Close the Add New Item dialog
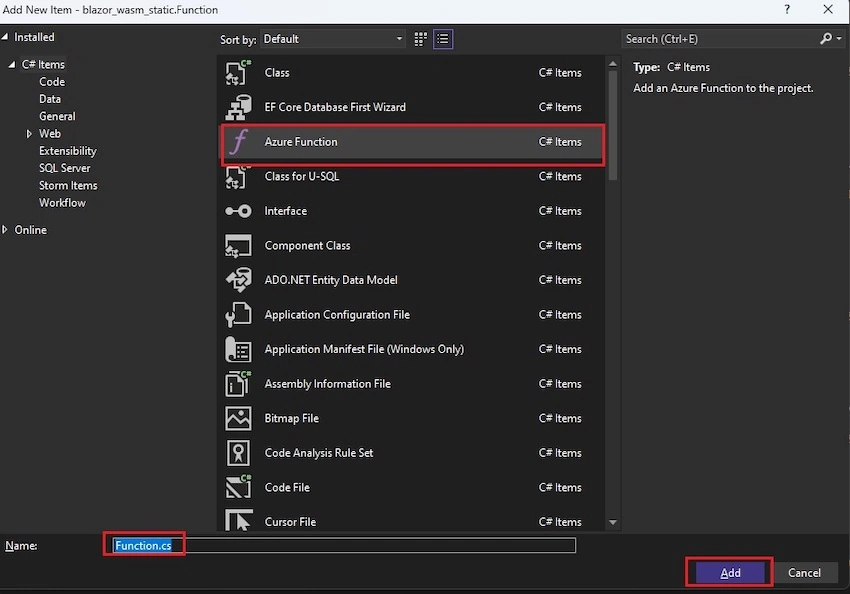 [x=828, y=9]
